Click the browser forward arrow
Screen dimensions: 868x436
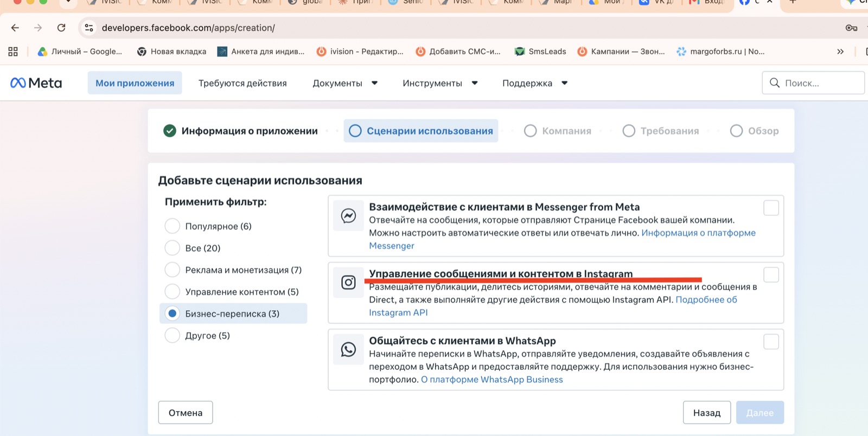(38, 28)
